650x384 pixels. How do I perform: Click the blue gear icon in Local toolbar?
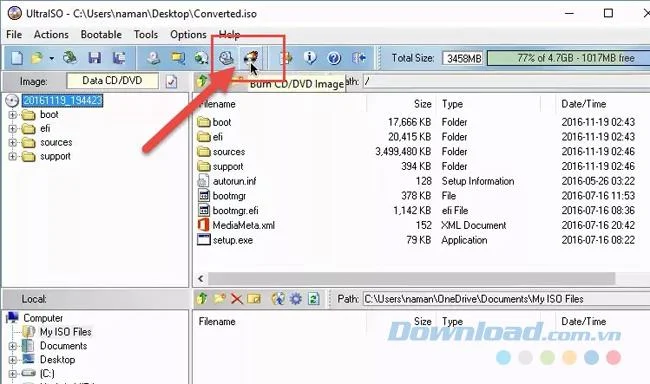point(296,299)
